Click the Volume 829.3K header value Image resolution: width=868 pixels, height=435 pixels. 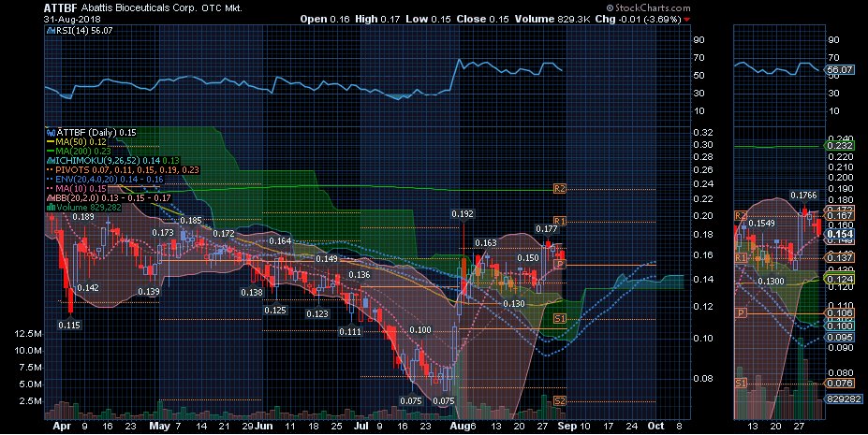click(x=552, y=19)
